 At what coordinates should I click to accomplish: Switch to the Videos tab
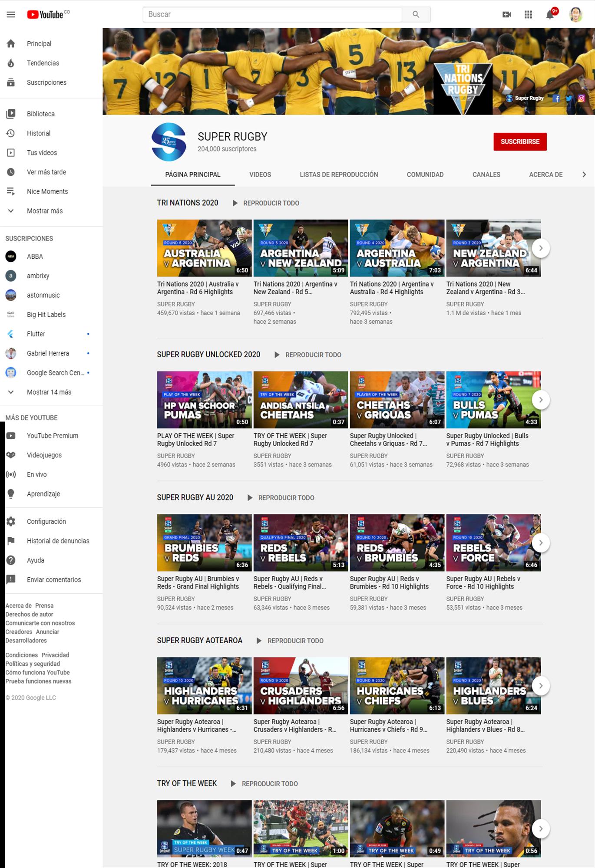coord(260,174)
